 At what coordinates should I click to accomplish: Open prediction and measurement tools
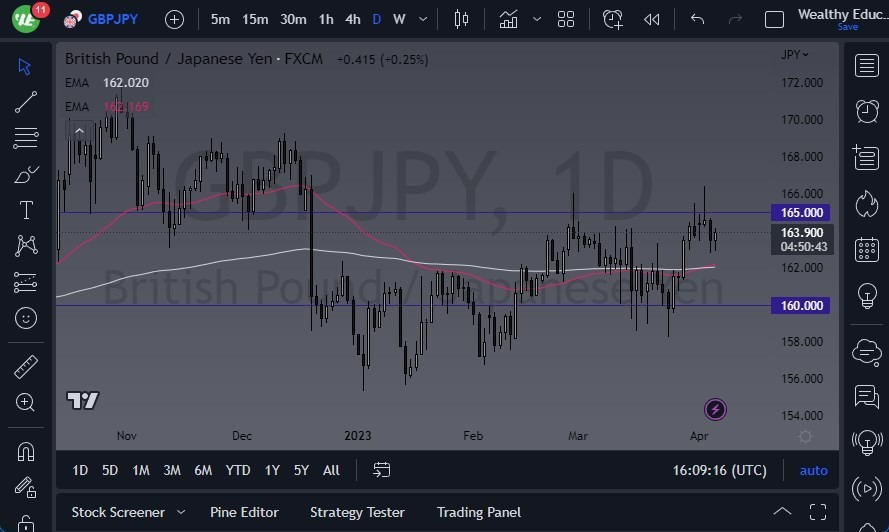[x=26, y=282]
